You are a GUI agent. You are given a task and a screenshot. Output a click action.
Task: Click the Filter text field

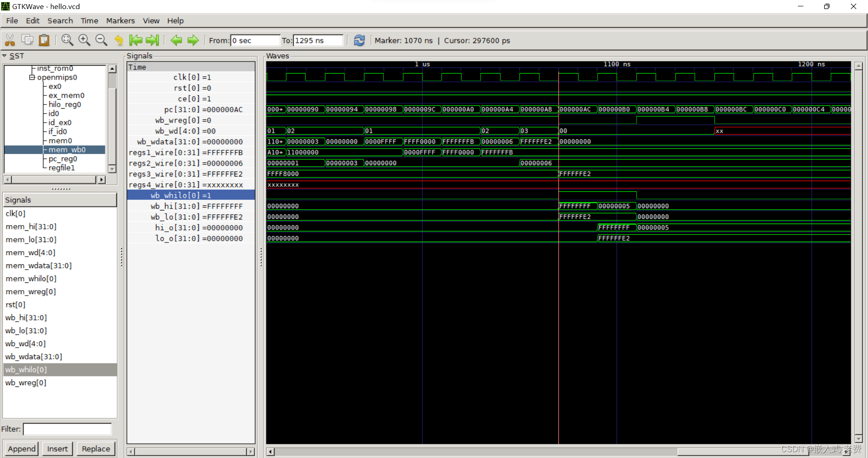pyautogui.click(x=67, y=429)
